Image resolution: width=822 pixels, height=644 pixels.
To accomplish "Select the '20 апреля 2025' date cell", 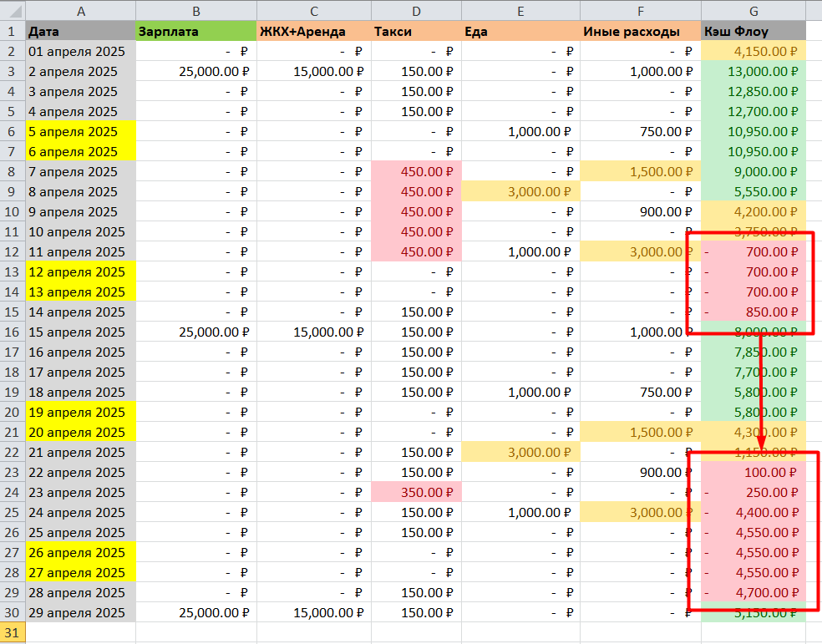I will tap(81, 433).
